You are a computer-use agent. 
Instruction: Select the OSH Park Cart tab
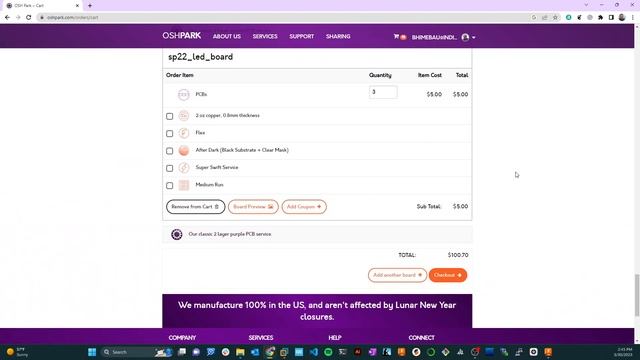[42, 6]
